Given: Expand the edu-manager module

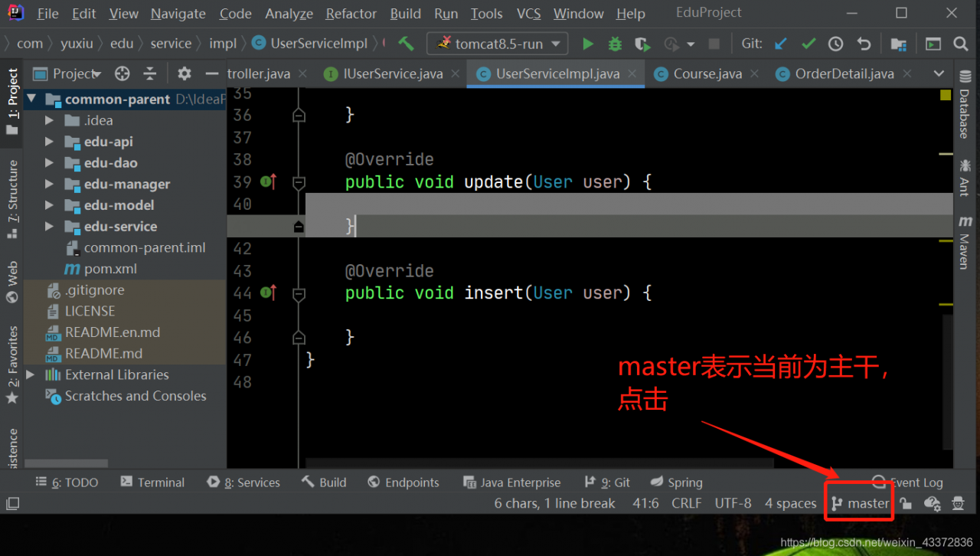Looking at the screenshot, I should coord(50,184).
